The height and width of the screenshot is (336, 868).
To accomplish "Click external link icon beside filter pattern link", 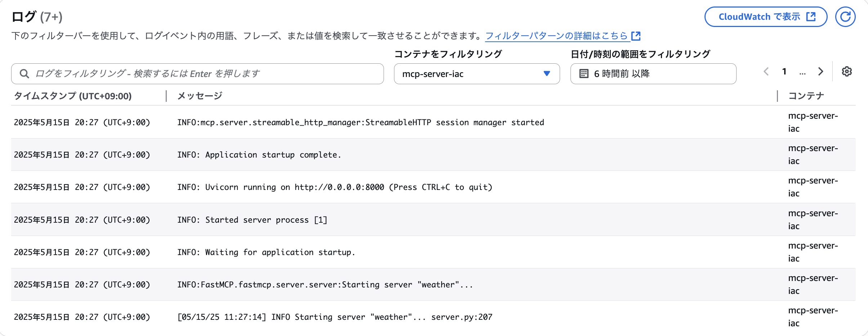I will (637, 35).
